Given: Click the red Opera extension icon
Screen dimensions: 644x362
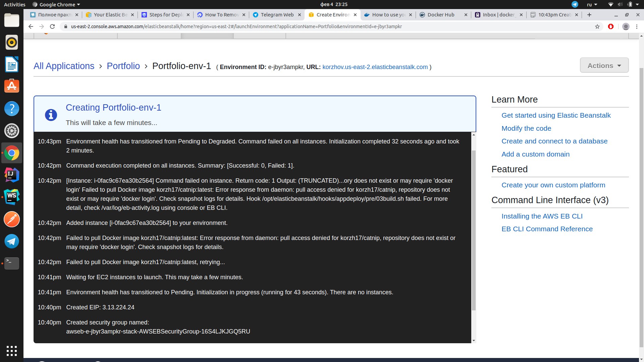Looking at the screenshot, I should [x=611, y=26].
